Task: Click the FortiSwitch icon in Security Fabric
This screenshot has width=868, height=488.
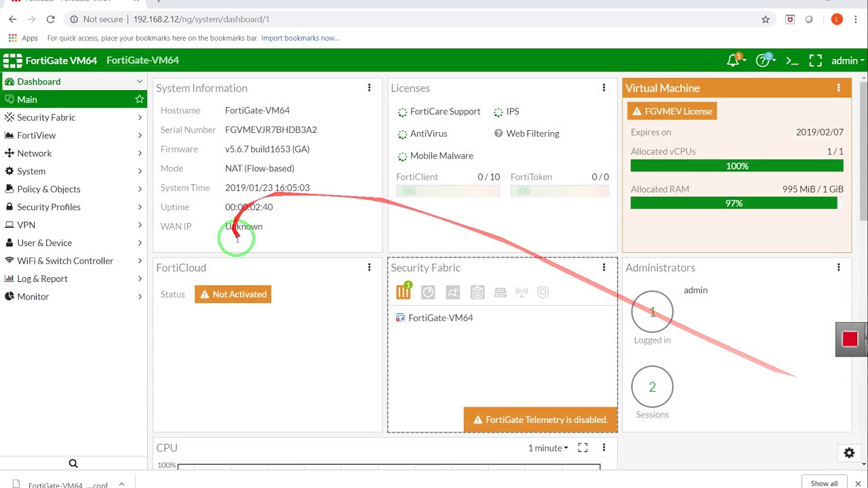Action: pos(500,292)
